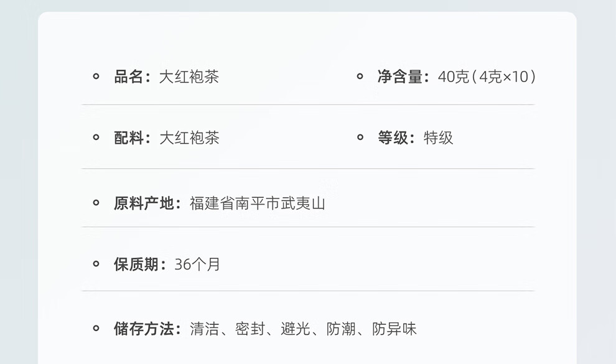Screen dimensions: 616x364
Task: Click the 储存方法 label
Action: point(144,329)
